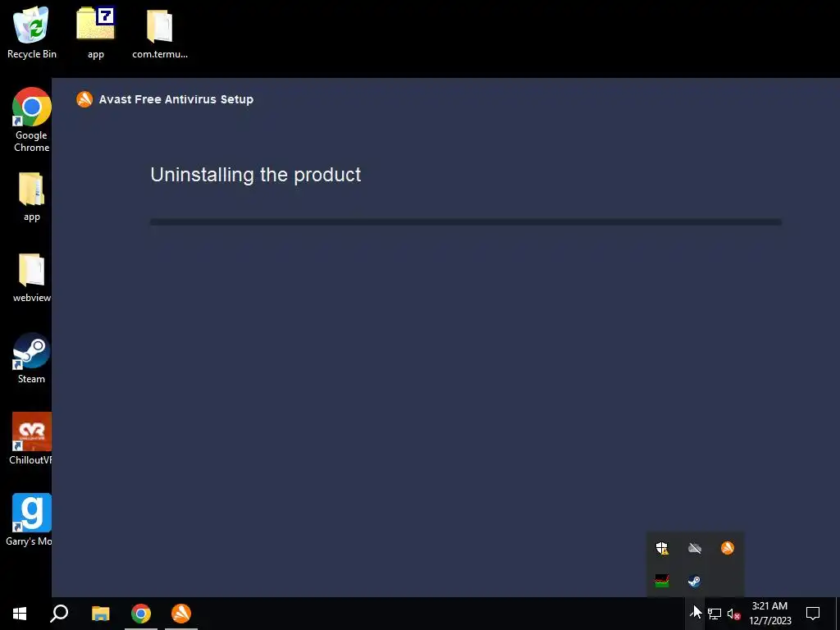This screenshot has width=840, height=630.
Task: Switch to Avast setup taskbar button
Action: (181, 614)
